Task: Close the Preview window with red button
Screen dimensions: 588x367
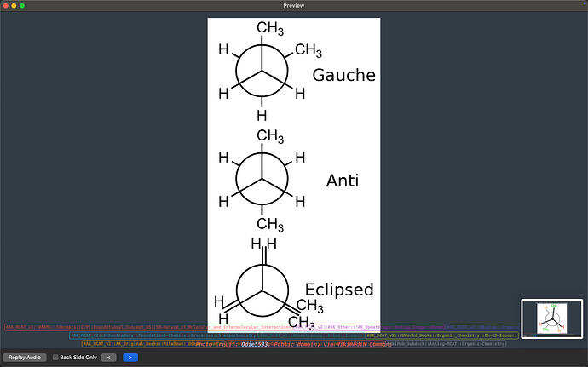Action: coord(6,6)
